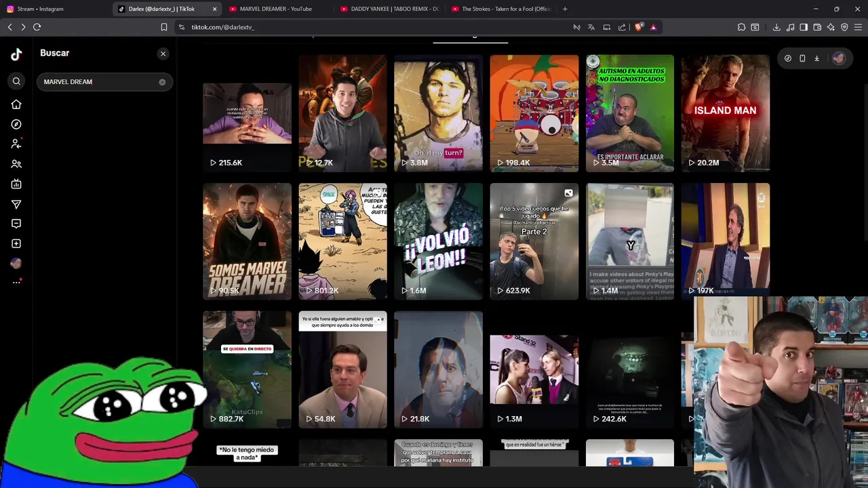868x488 pixels.
Task: Click the MARVEL DREAM search field
Action: click(104, 82)
